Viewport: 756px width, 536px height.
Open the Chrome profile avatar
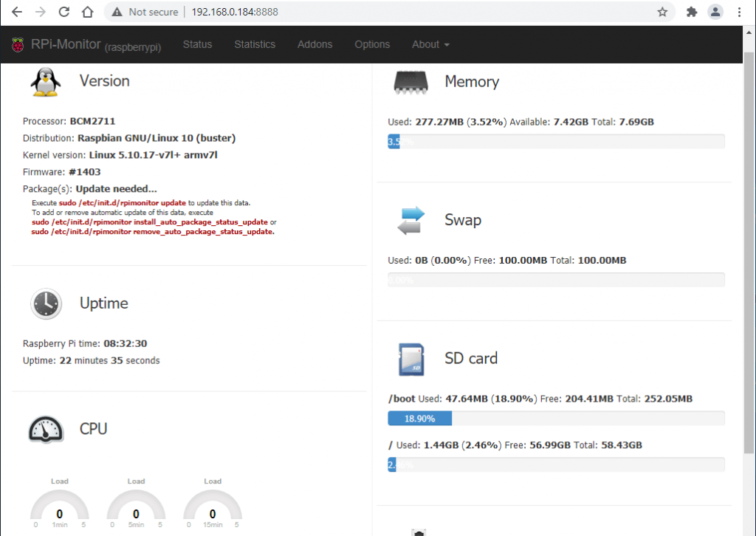point(715,12)
